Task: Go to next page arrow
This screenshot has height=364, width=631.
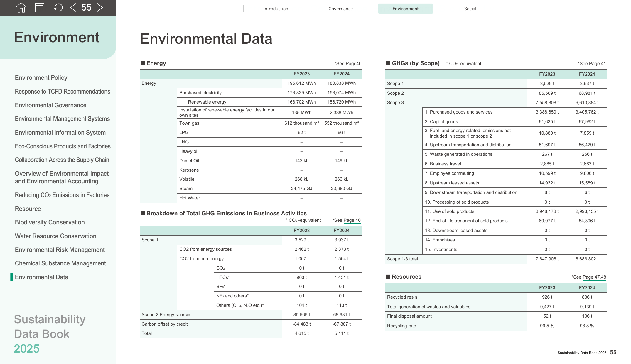Action: (x=100, y=8)
